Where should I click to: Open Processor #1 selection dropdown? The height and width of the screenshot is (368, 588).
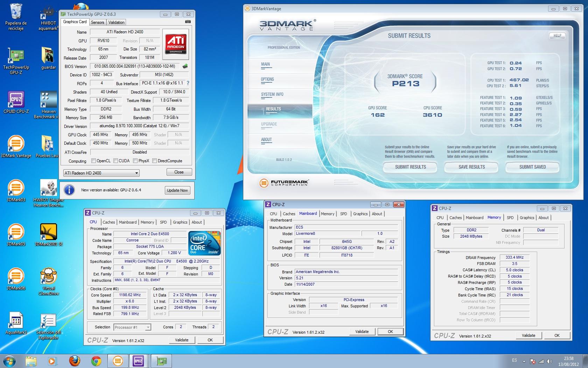tap(132, 327)
